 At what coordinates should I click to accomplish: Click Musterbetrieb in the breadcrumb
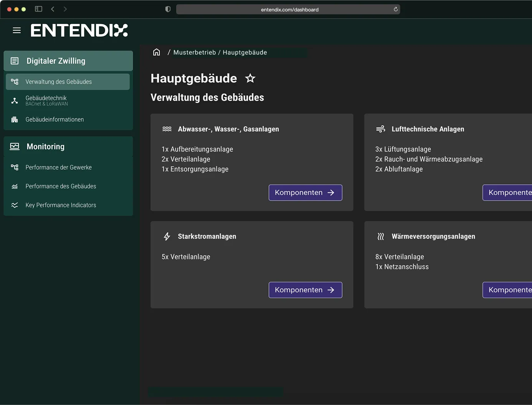point(195,52)
